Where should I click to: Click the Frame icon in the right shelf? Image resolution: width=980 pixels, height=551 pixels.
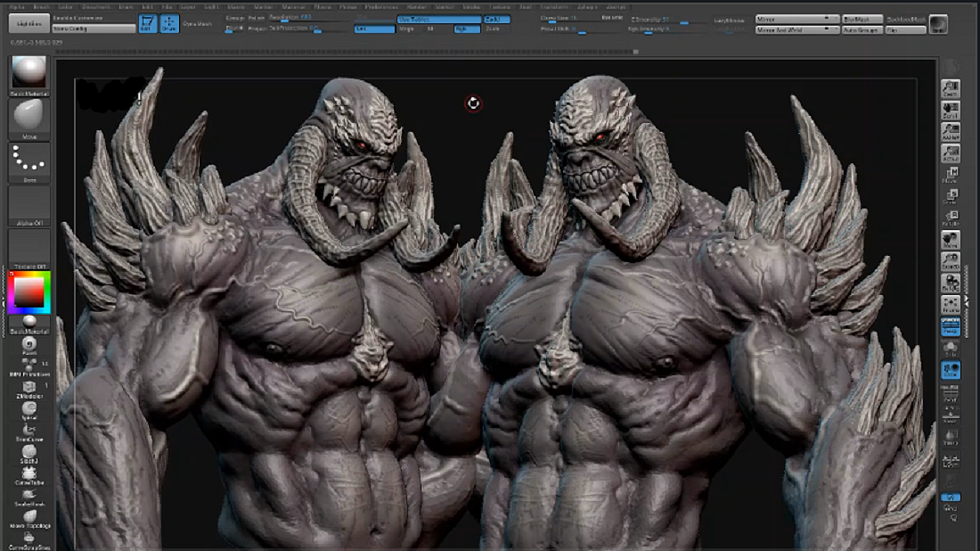pos(951,305)
